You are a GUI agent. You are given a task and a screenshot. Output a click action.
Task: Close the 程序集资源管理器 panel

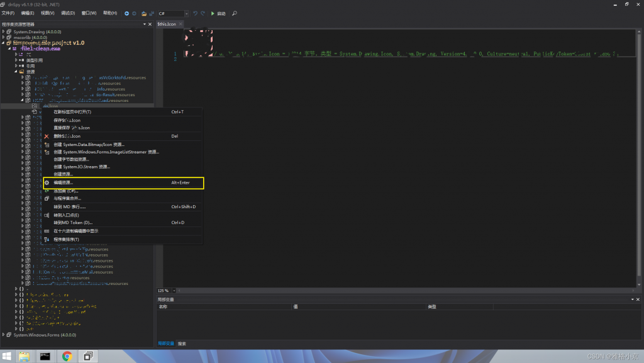[150, 25]
